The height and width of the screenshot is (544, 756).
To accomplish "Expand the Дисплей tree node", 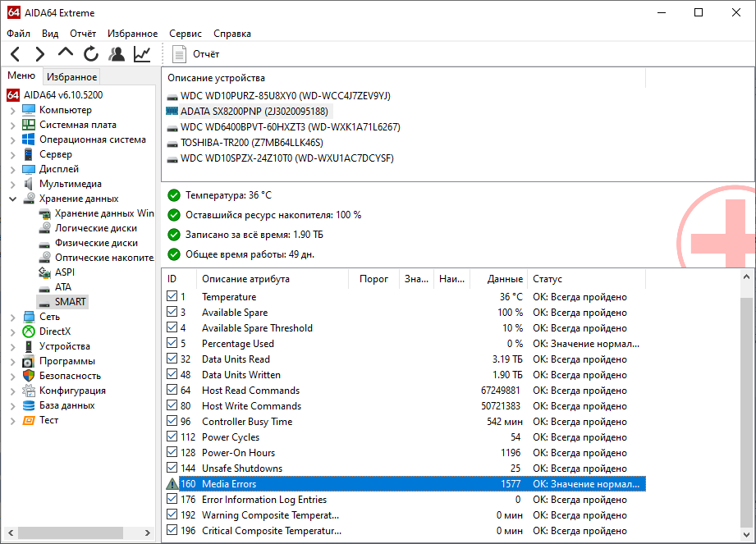I will pos(13,170).
